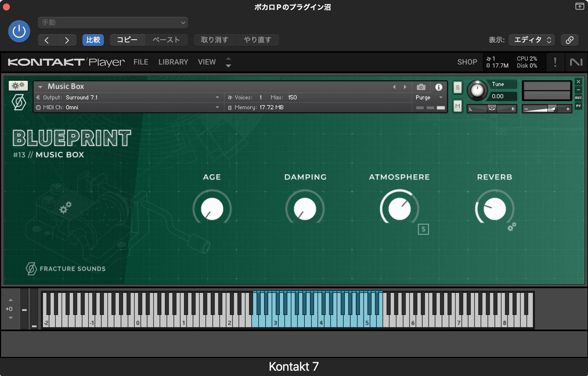Image resolution: width=588 pixels, height=376 pixels.
Task: Click the Native Instruments NI logo
Action: click(x=576, y=62)
